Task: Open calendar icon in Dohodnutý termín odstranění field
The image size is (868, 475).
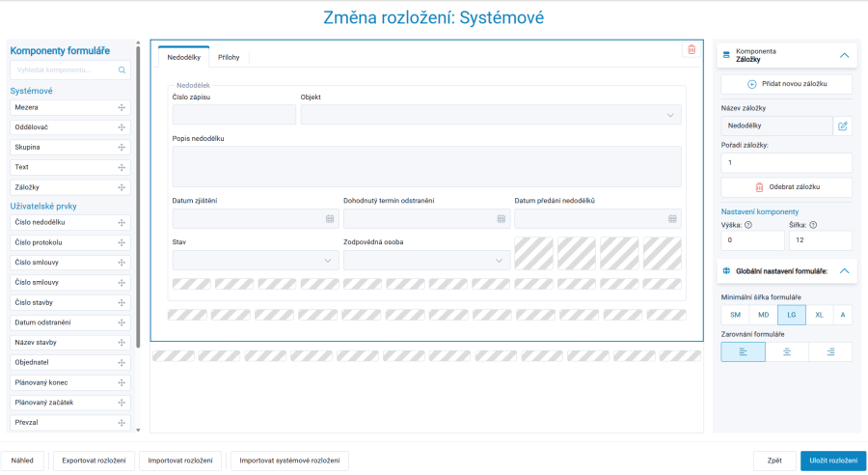Action: [501, 219]
